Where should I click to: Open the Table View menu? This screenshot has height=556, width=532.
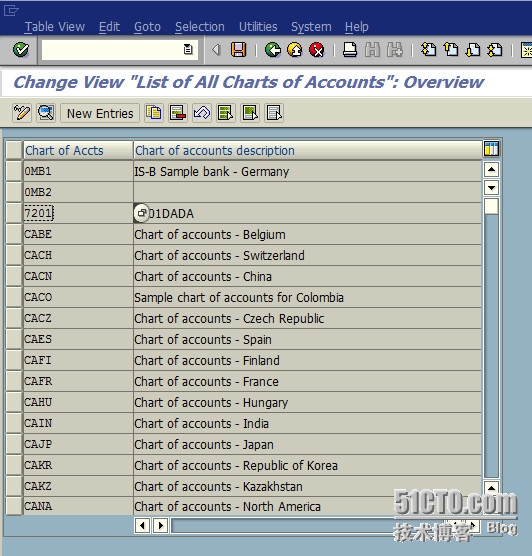55,27
